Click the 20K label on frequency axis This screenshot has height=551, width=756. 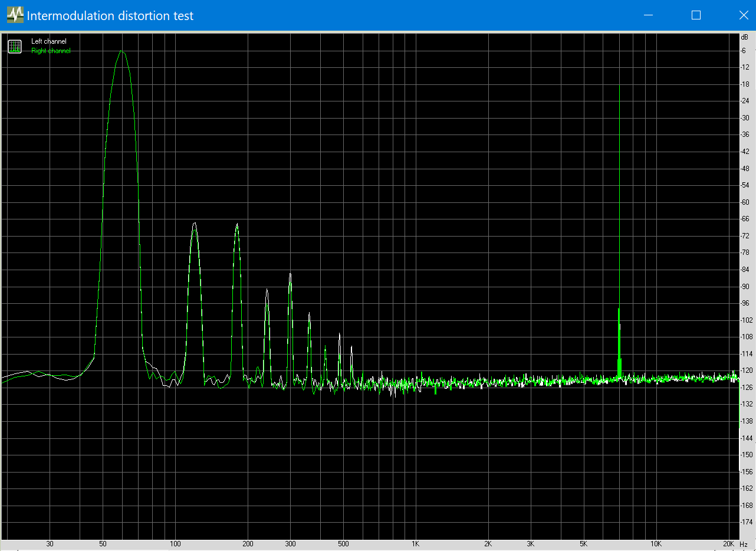[x=728, y=544]
